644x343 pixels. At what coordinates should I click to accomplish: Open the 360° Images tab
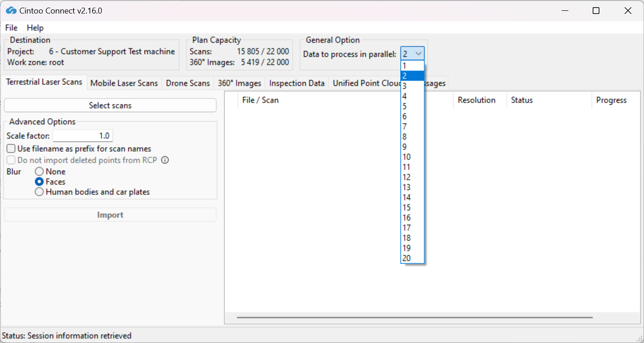(240, 83)
